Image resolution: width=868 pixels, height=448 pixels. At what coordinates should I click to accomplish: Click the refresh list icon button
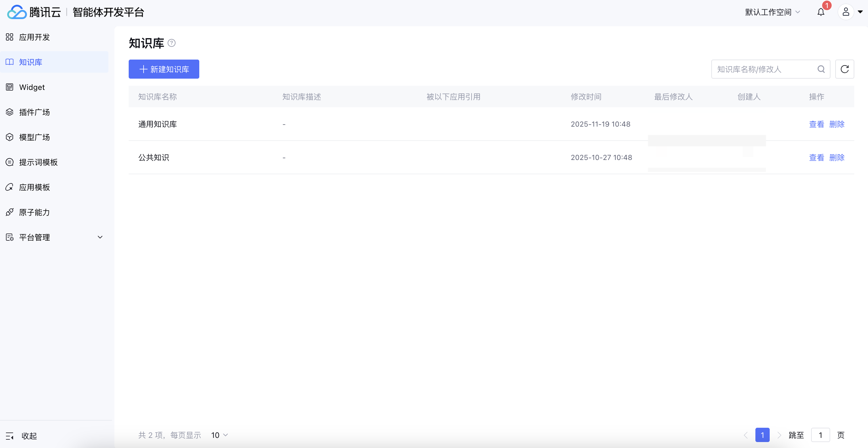tap(844, 69)
